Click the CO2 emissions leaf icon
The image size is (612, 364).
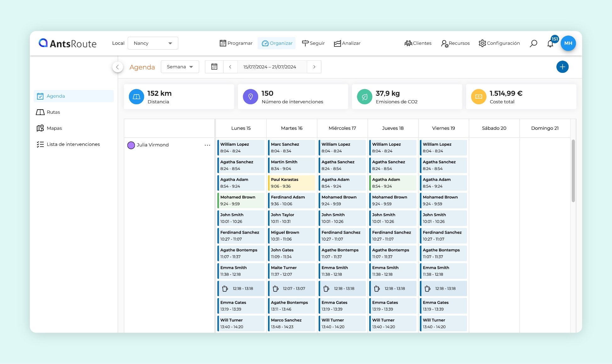tap(364, 97)
